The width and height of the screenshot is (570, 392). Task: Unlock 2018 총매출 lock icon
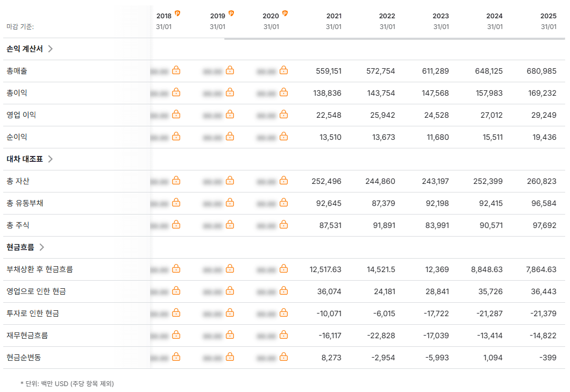[x=176, y=70]
